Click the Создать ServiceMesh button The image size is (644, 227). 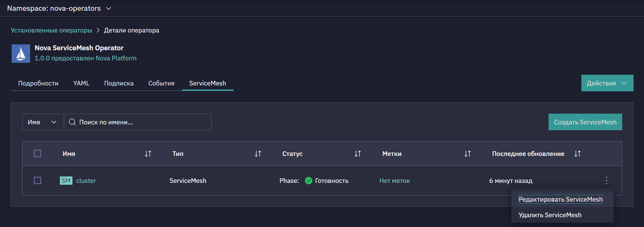click(585, 122)
